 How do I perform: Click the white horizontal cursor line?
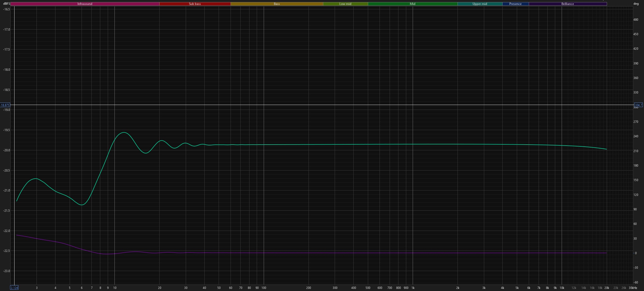point(322,105)
